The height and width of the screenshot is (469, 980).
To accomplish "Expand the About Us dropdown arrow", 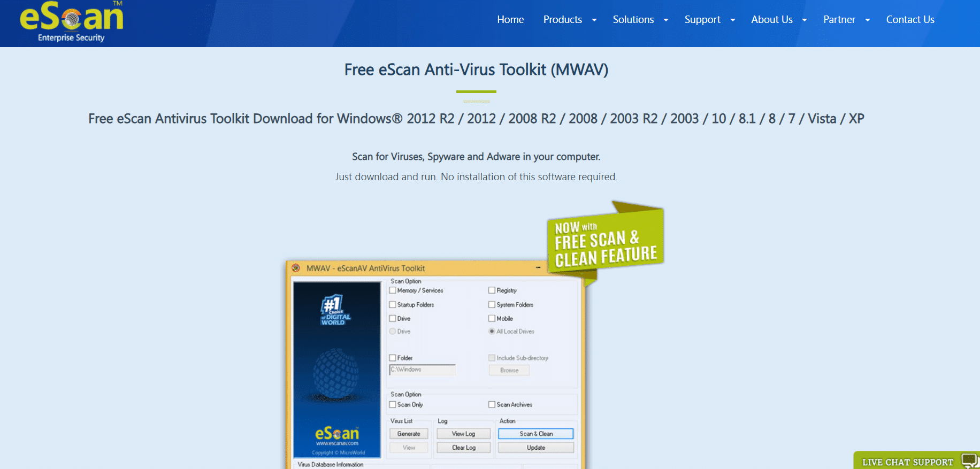I will [x=804, y=20].
